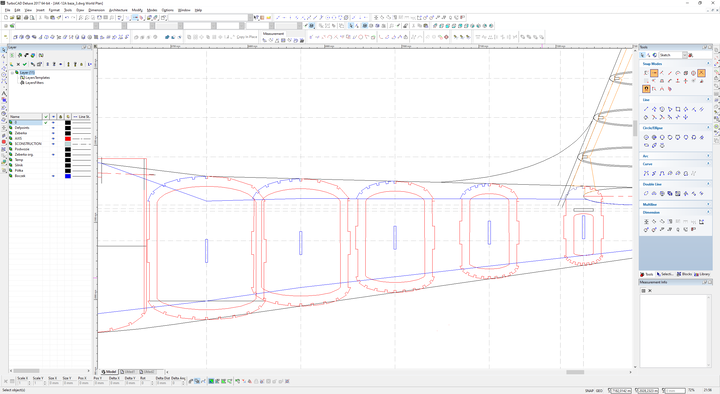Click the Name column header
The image size is (720, 394).
(x=25, y=117)
